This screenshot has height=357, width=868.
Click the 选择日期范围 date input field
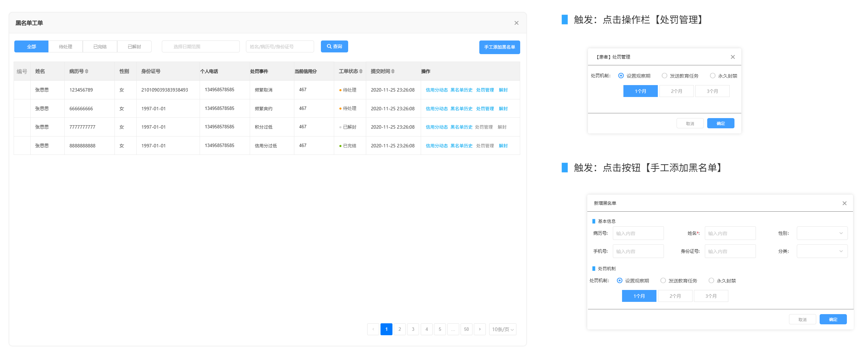click(201, 47)
